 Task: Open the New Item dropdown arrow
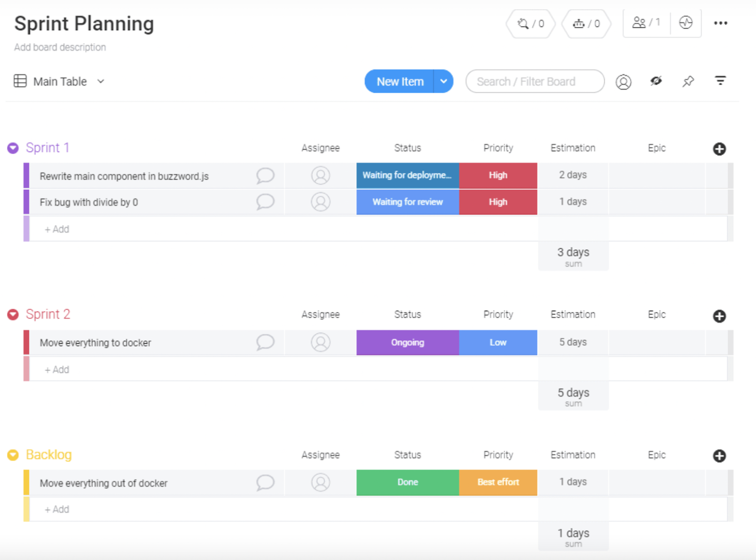pos(443,81)
